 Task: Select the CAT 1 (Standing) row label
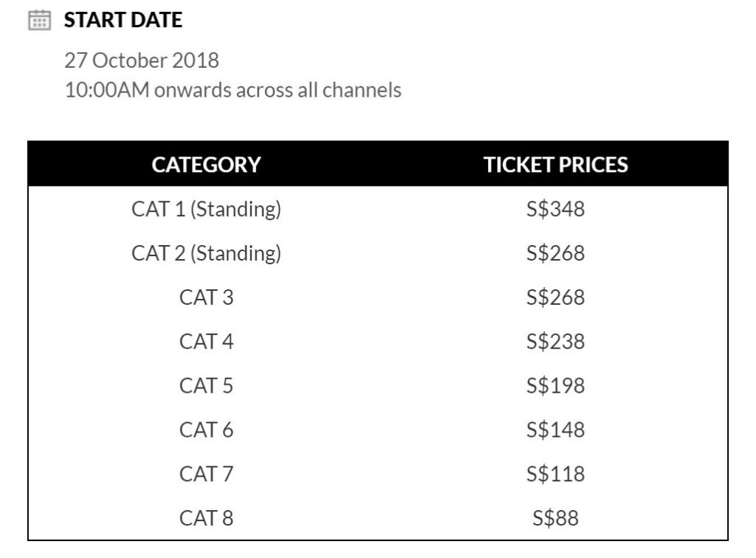(206, 209)
